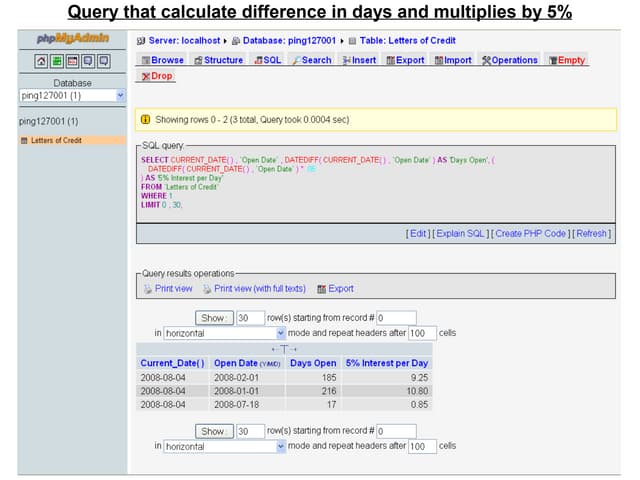Select the Letters of Credit table in sidebar
Viewport: 640px width, 480px height.
(55, 140)
